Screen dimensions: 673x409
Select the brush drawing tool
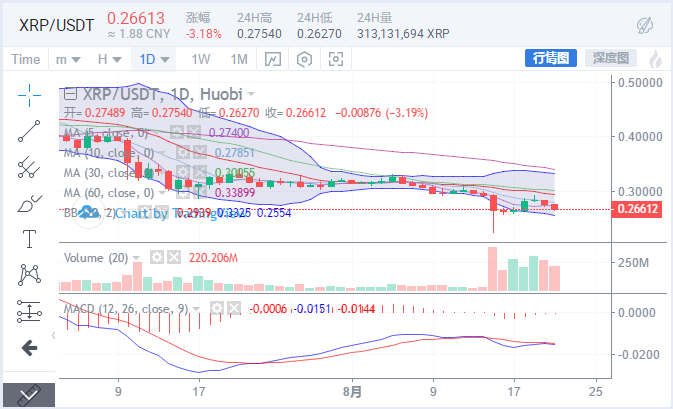29,203
